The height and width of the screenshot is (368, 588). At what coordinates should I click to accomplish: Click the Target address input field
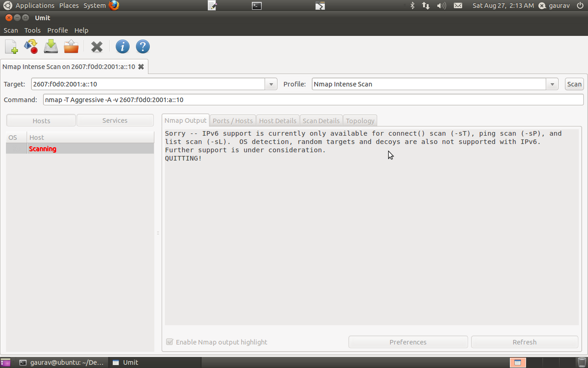tap(148, 84)
